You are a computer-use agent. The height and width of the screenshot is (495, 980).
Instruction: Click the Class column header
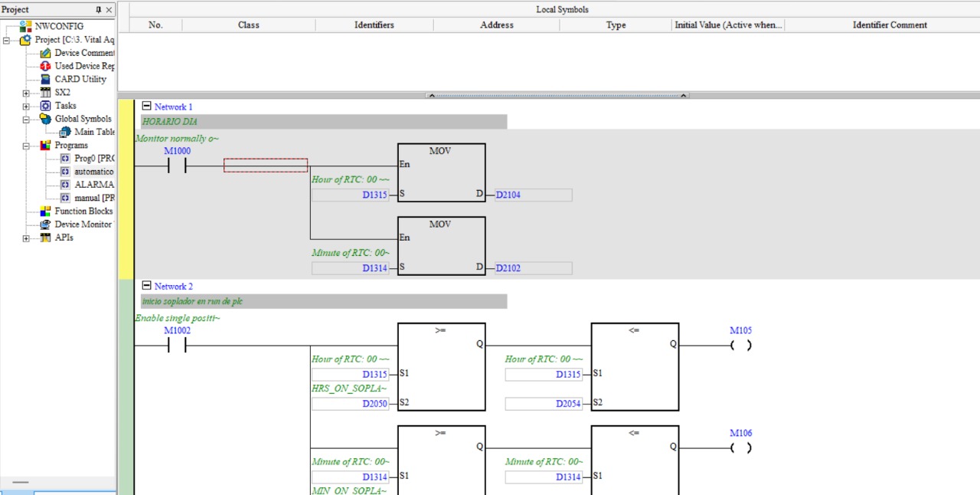[x=249, y=25]
